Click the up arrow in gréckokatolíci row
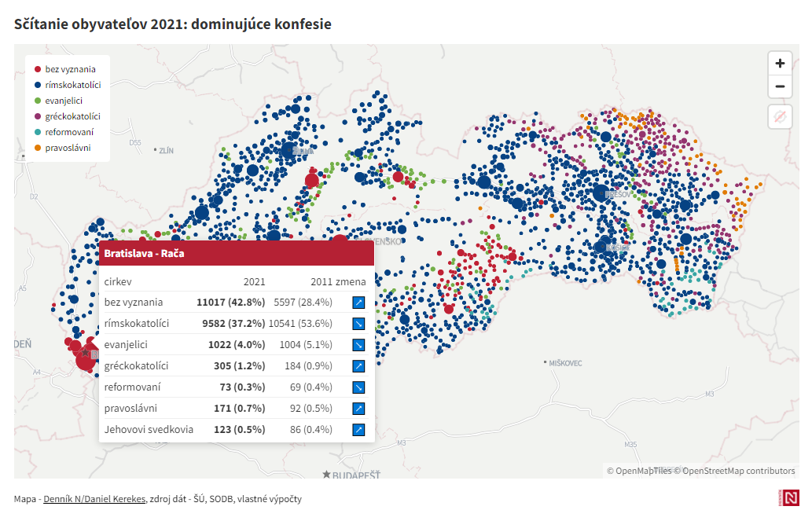Screen dimensions: 812x521 [358, 365]
